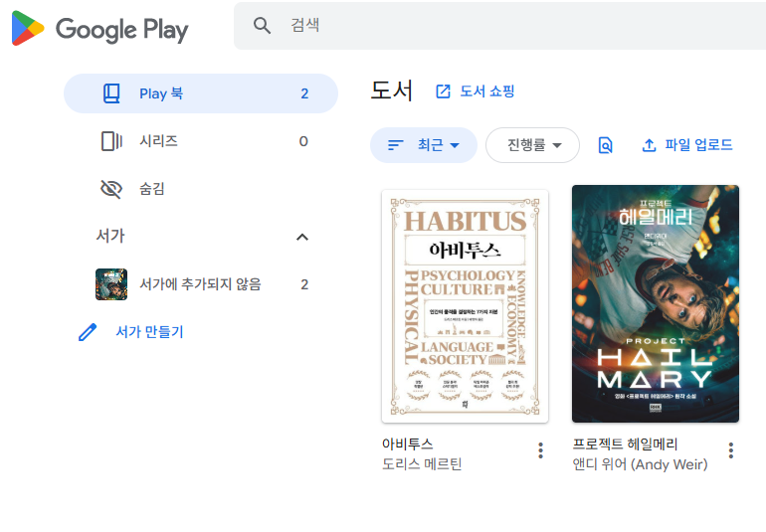Open the 숨김 hidden books section
Screen dimensions: 766x532
click(201, 189)
